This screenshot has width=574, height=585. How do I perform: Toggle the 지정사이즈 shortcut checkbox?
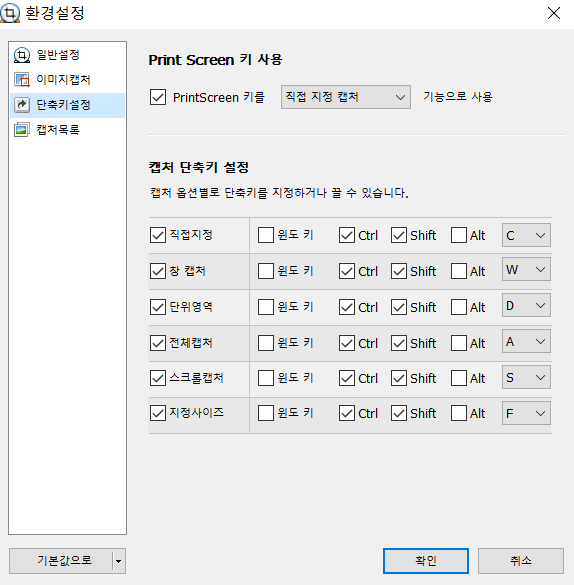pos(158,413)
